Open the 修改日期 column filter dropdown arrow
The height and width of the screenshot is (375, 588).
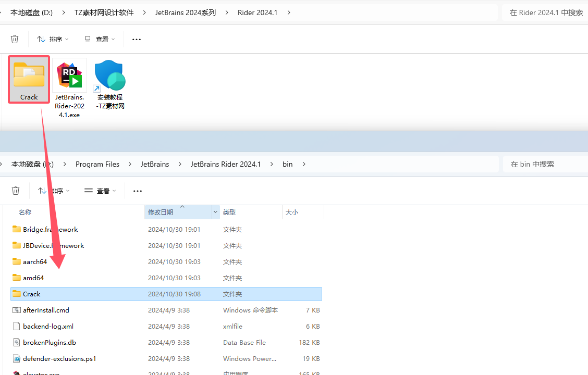pos(215,212)
